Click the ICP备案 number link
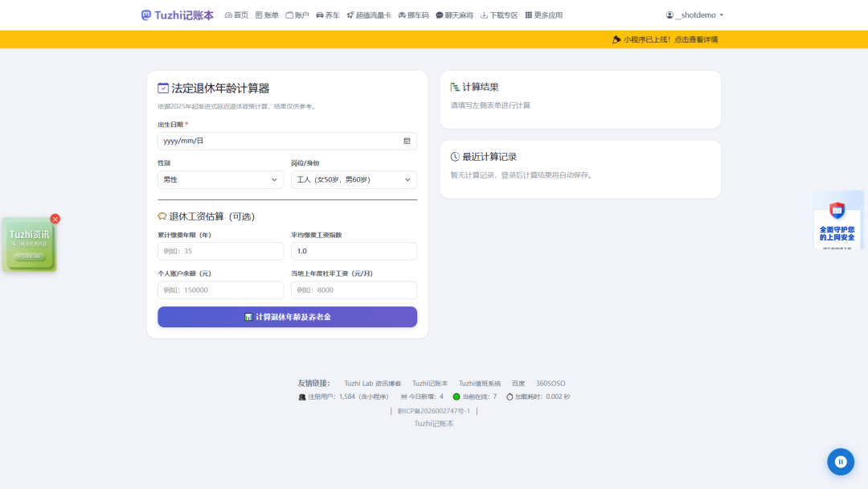This screenshot has width=868, height=489. point(433,411)
